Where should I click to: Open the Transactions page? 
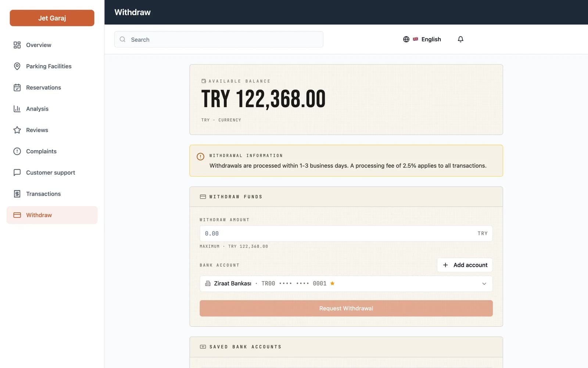(52, 194)
